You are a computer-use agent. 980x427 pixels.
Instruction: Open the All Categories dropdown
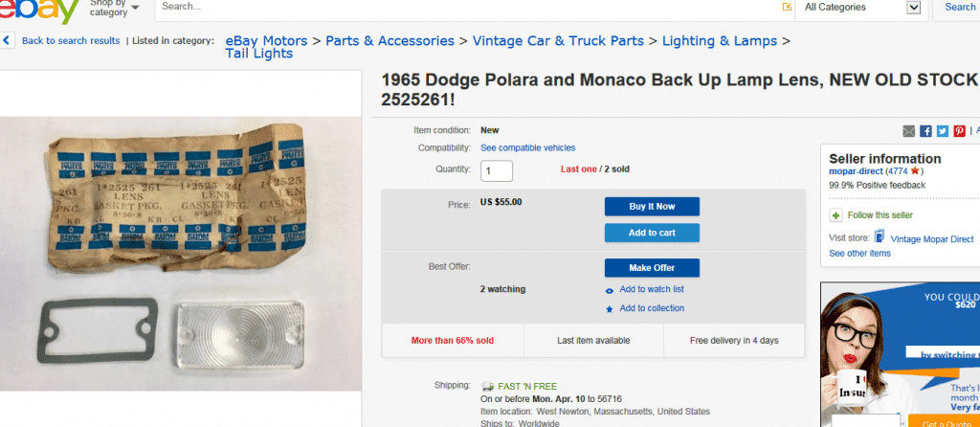pos(861,8)
